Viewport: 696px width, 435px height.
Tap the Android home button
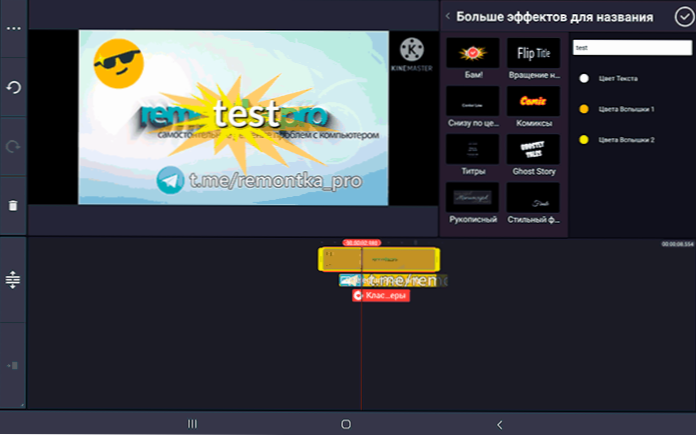346,424
